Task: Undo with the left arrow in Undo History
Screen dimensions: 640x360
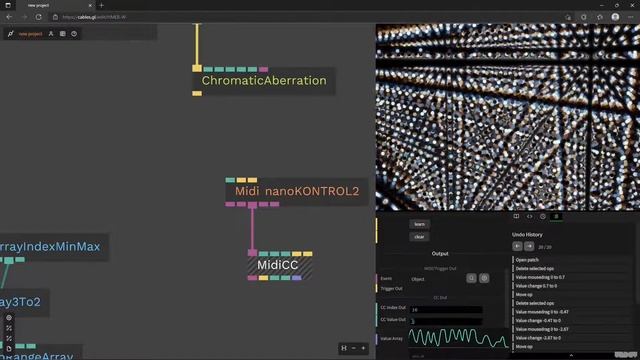Action: [x=517, y=247]
